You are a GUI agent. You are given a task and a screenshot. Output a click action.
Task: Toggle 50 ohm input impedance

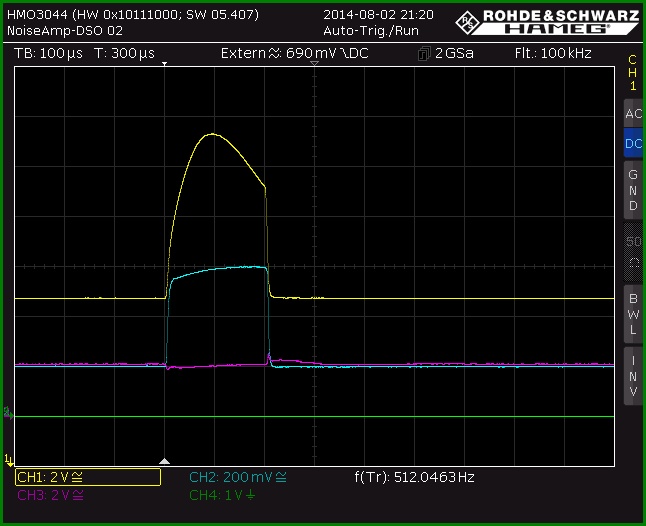point(633,252)
